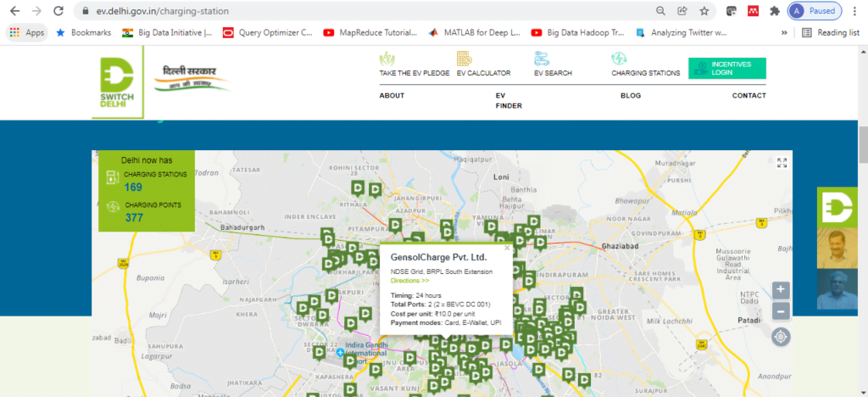Open the EV Calculator

pyautogui.click(x=483, y=64)
